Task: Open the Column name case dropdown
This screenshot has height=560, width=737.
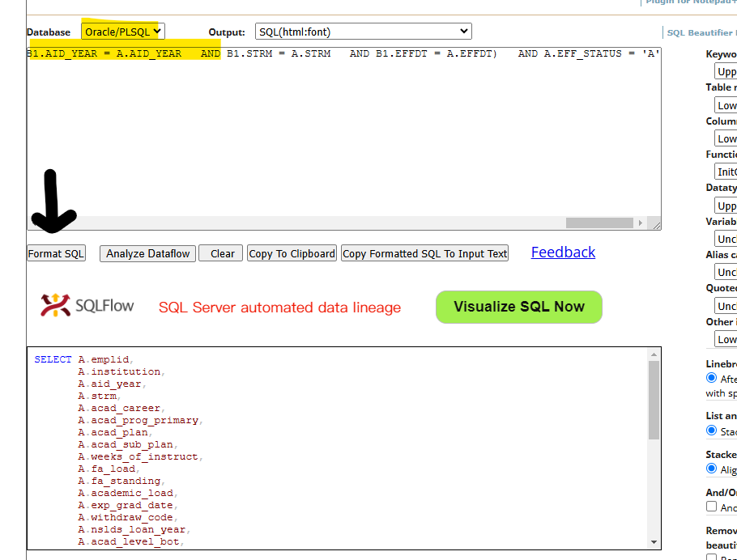Action: pyautogui.click(x=726, y=138)
